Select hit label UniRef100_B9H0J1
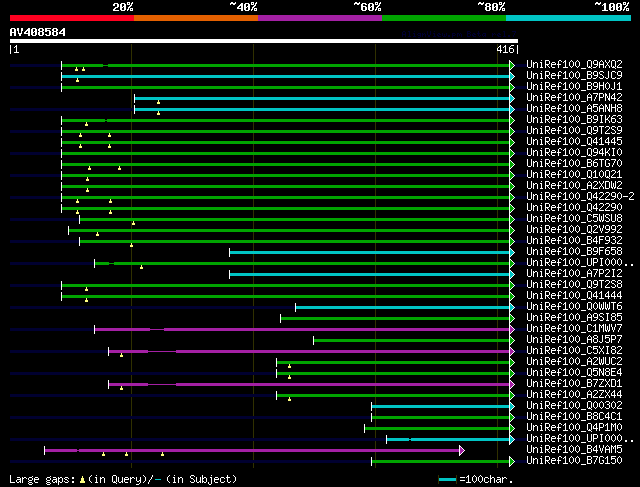640x487 pixels. [x=574, y=86]
